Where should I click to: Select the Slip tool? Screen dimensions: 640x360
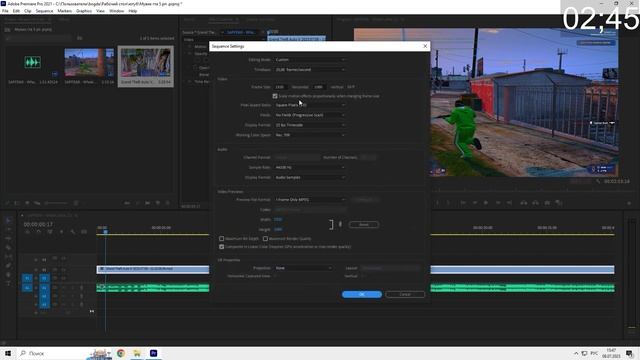(9, 256)
